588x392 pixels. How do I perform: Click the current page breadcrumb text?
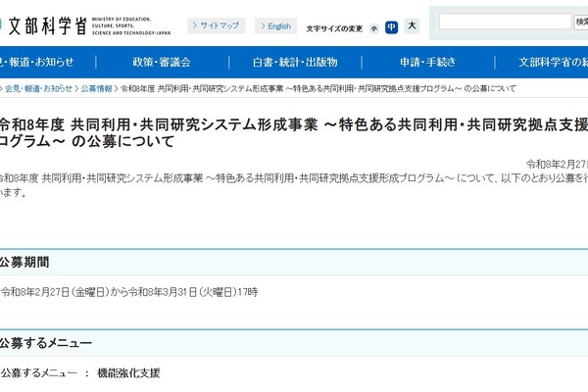pyautogui.click(x=318, y=89)
